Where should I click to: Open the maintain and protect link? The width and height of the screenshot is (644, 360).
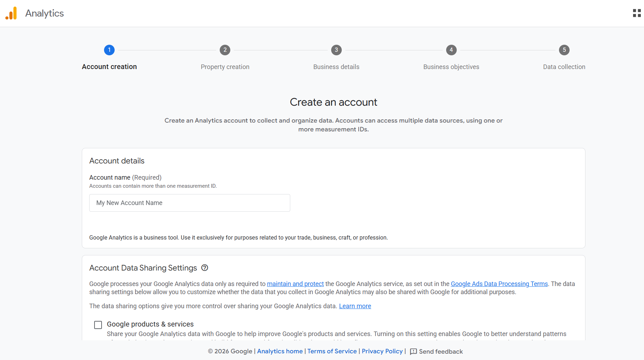[295, 284]
